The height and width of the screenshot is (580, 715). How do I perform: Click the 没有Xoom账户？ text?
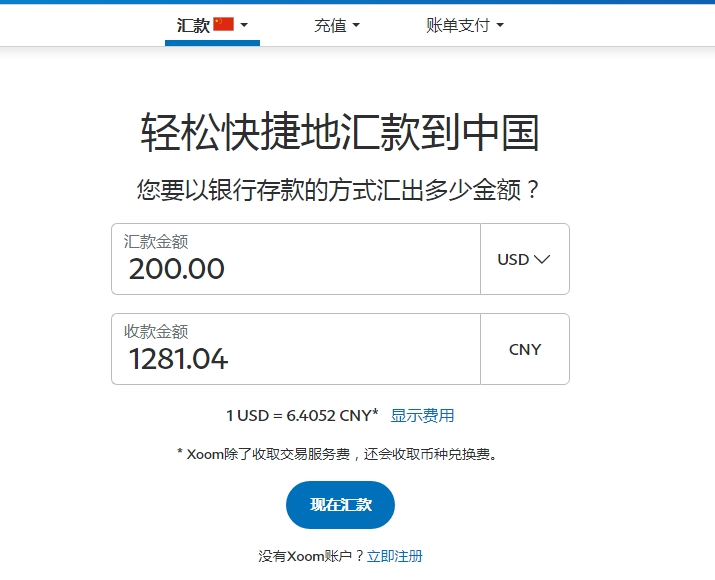312,556
